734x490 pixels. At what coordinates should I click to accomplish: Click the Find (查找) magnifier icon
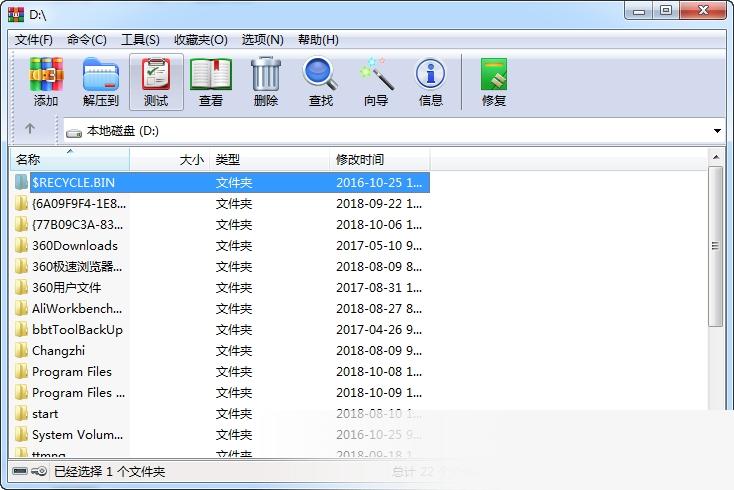(x=321, y=74)
